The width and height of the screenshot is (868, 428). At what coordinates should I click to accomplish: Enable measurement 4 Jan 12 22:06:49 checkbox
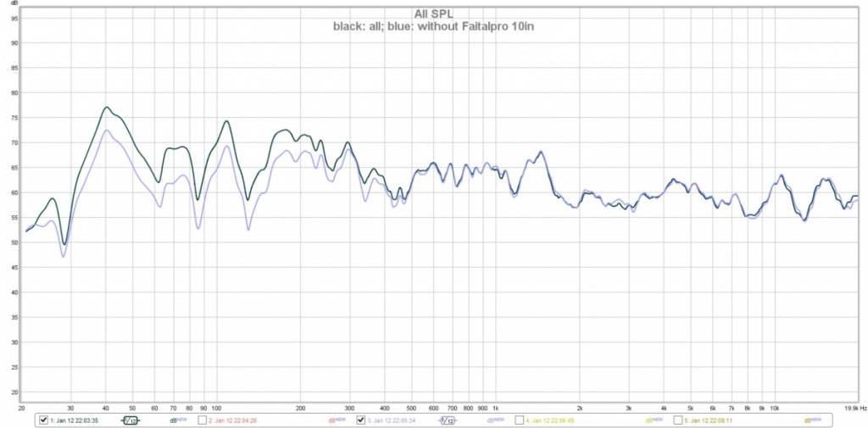[x=520, y=420]
